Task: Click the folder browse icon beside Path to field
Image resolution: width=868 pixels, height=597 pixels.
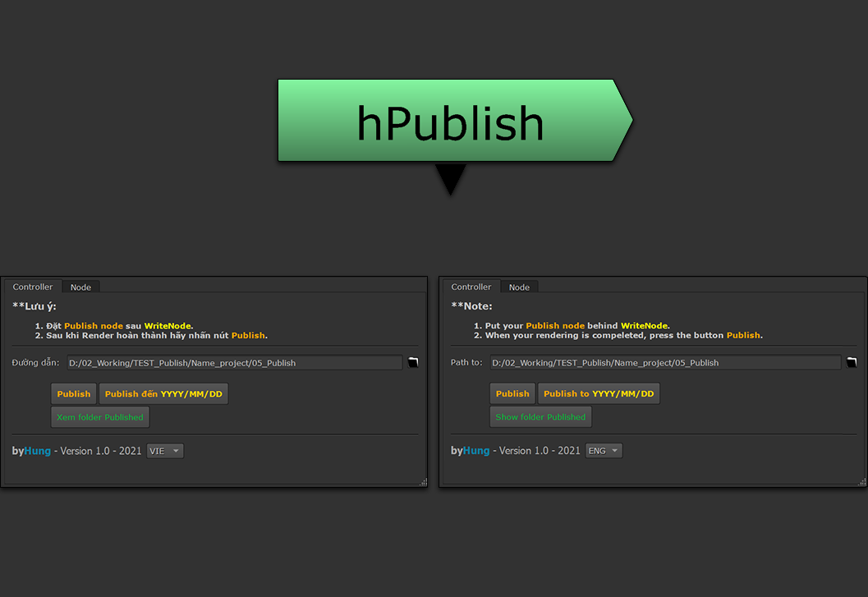Action: click(x=852, y=363)
